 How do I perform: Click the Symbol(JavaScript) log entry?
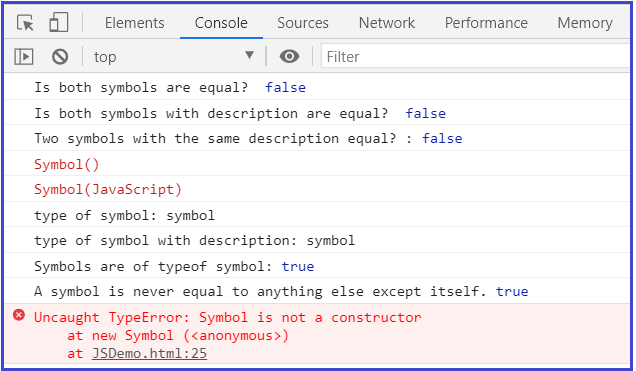point(107,190)
